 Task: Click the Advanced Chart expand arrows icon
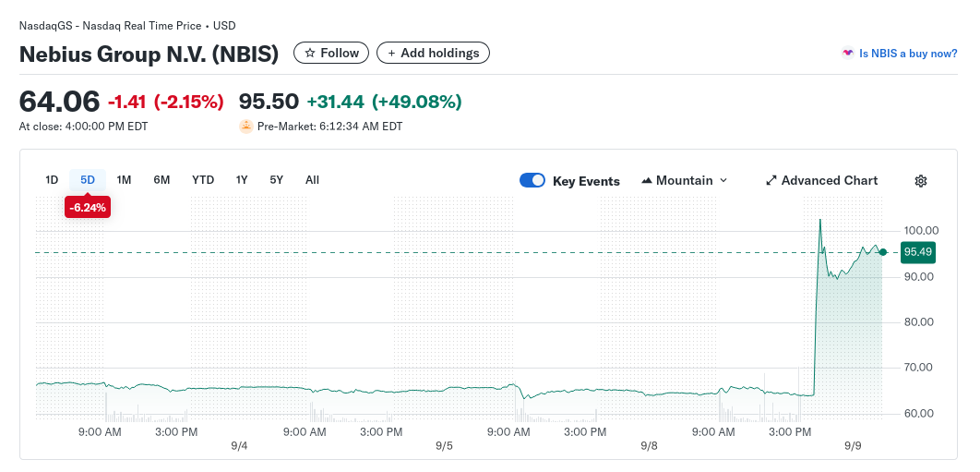coord(771,181)
